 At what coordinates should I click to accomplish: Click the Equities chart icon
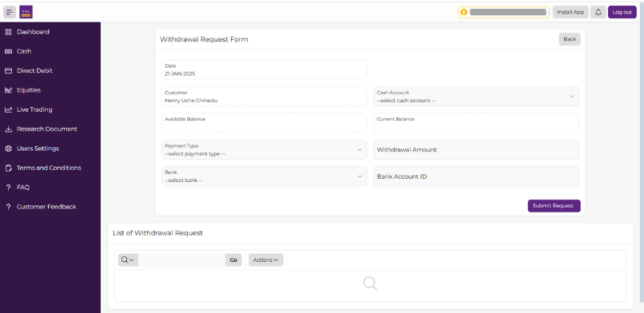click(x=8, y=90)
